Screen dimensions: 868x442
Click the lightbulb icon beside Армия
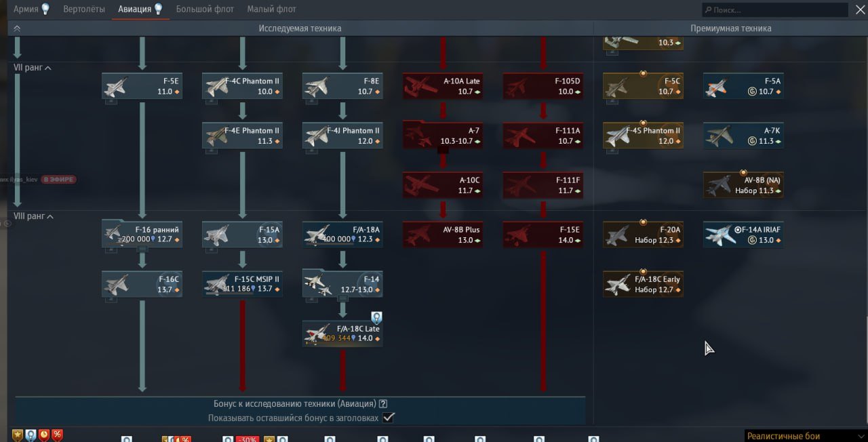(45, 9)
